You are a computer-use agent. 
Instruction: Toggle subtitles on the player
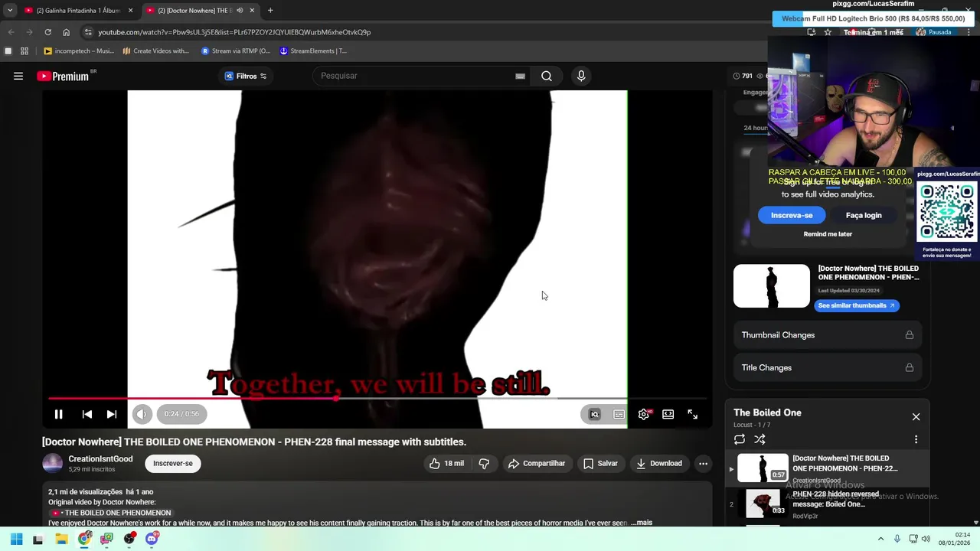tap(619, 414)
